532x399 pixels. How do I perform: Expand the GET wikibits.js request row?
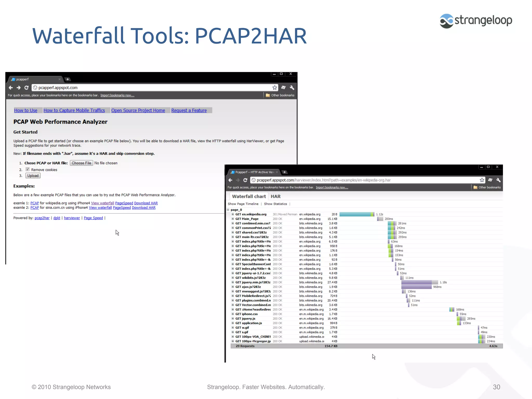(x=233, y=278)
